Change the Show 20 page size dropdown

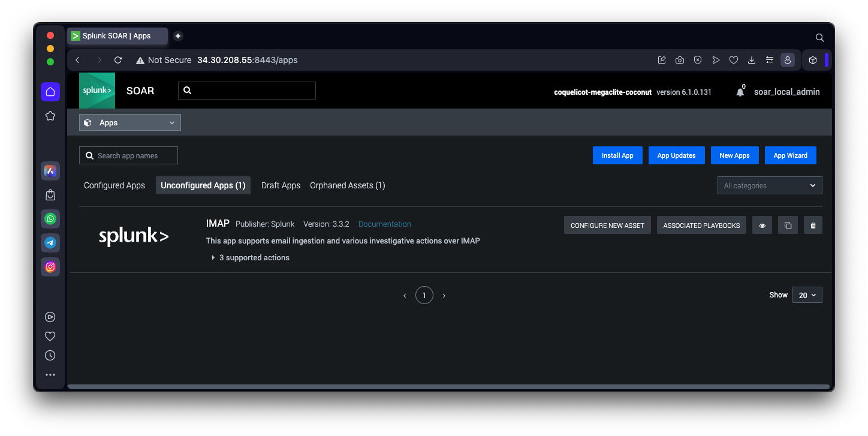tap(807, 295)
